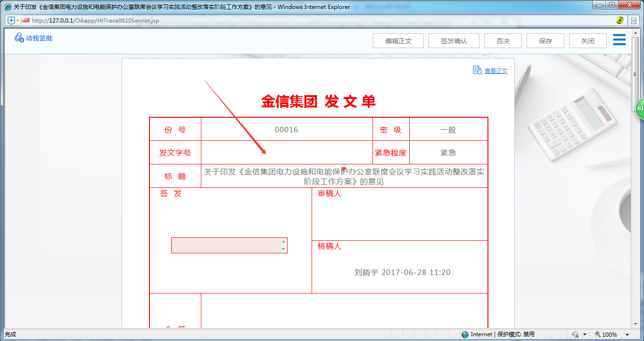This screenshot has height=341, width=644.
Task: Click the Internet zone globe in the status bar
Action: (x=466, y=334)
